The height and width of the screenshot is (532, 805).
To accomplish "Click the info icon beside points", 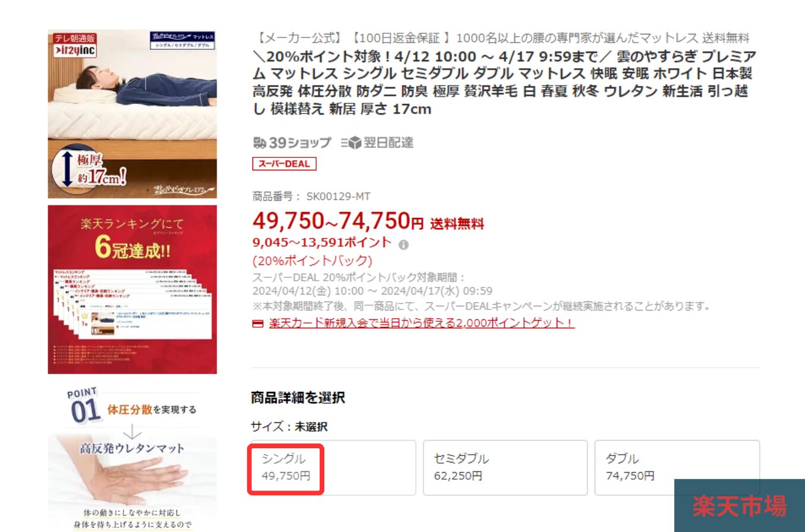I will (x=403, y=244).
